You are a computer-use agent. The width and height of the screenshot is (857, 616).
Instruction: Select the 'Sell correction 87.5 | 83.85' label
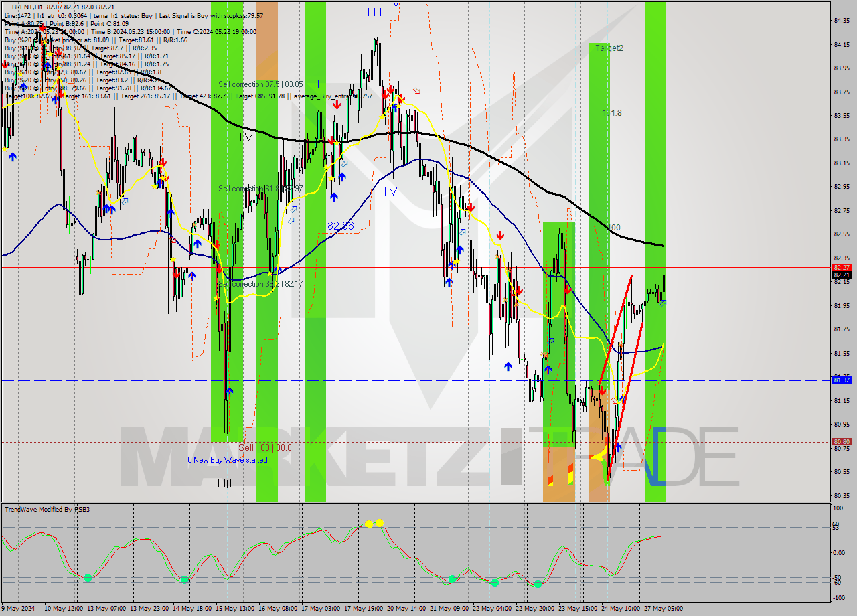[260, 84]
